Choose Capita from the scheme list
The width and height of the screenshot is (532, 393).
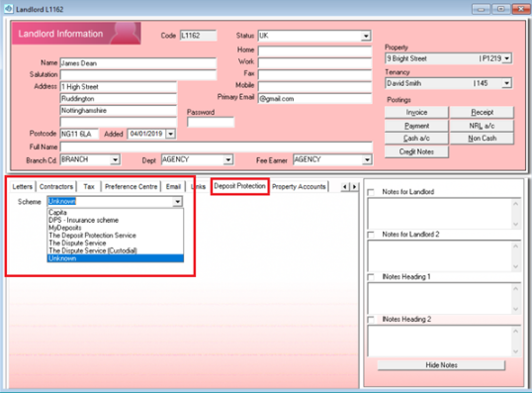(116, 213)
